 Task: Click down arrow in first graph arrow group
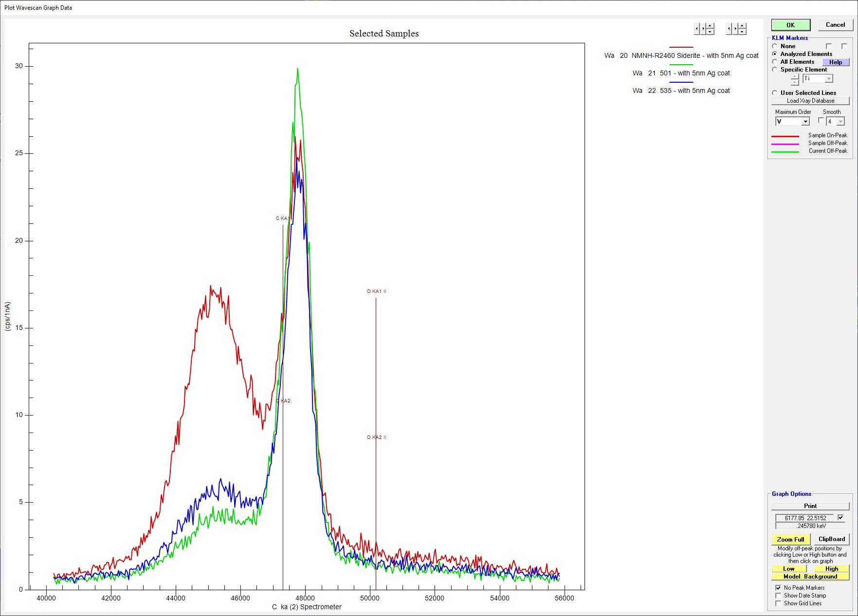pos(710,32)
